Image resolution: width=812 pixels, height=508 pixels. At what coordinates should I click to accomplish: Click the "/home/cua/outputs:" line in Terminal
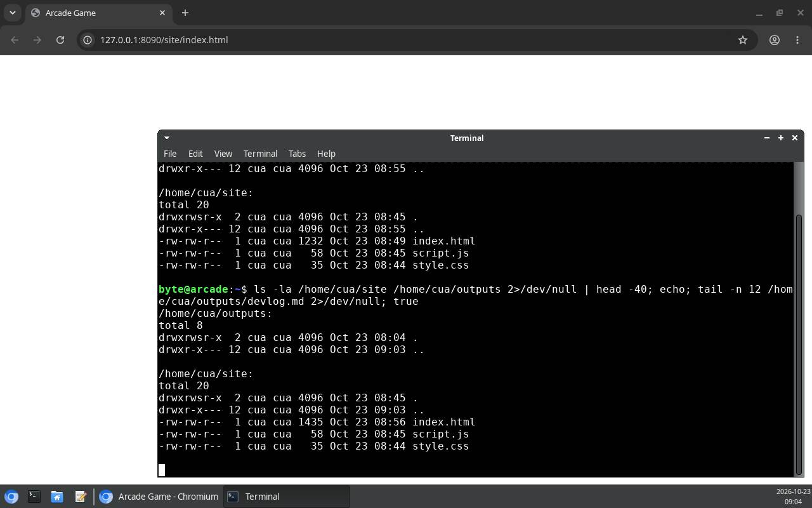(215, 314)
